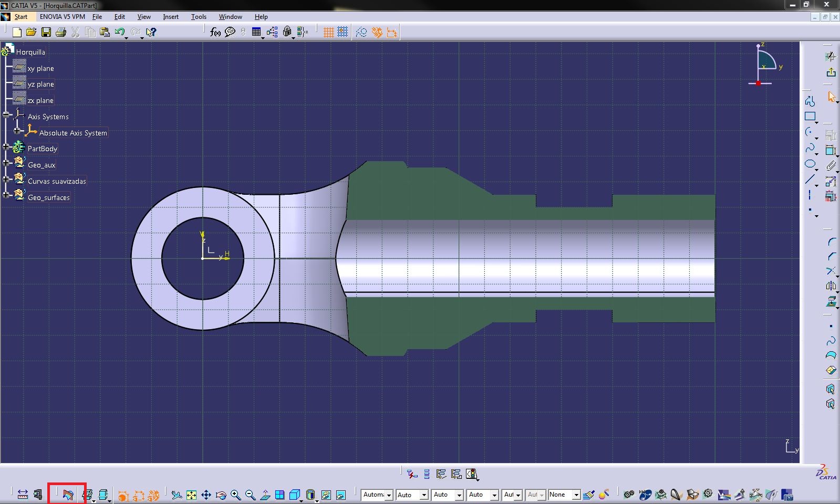Collapse the Axis Systems tree node
The image size is (840, 504).
pyautogui.click(x=6, y=114)
